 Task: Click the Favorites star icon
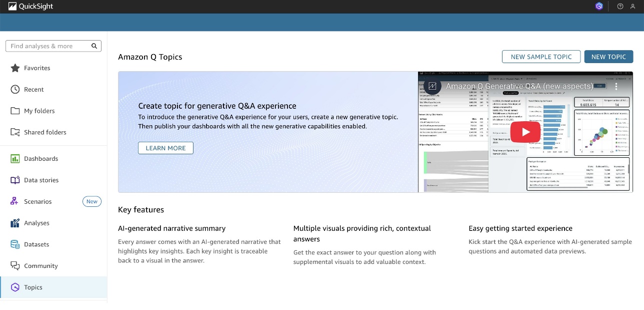15,68
